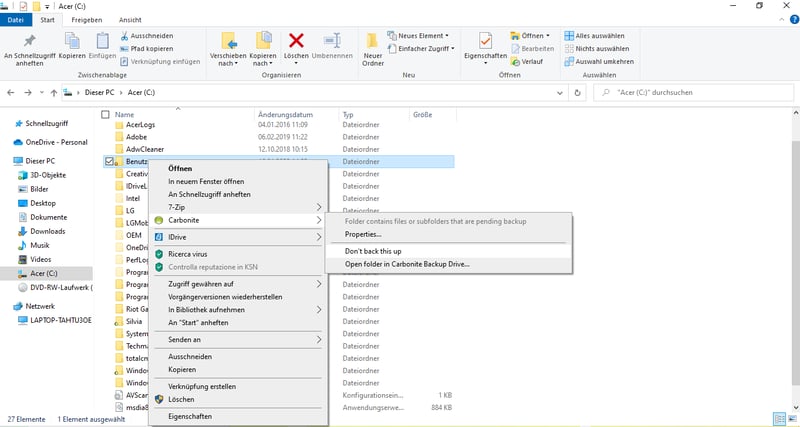
Task: Click the up-arrow navigation button
Action: [53, 92]
